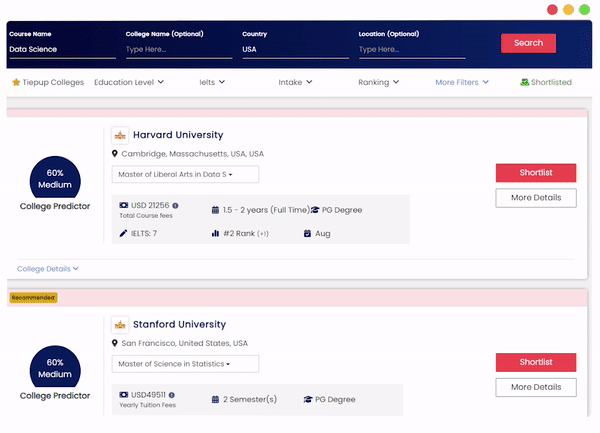Click the Aug intake calendar icon
Image resolution: width=600 pixels, height=433 pixels.
308,233
